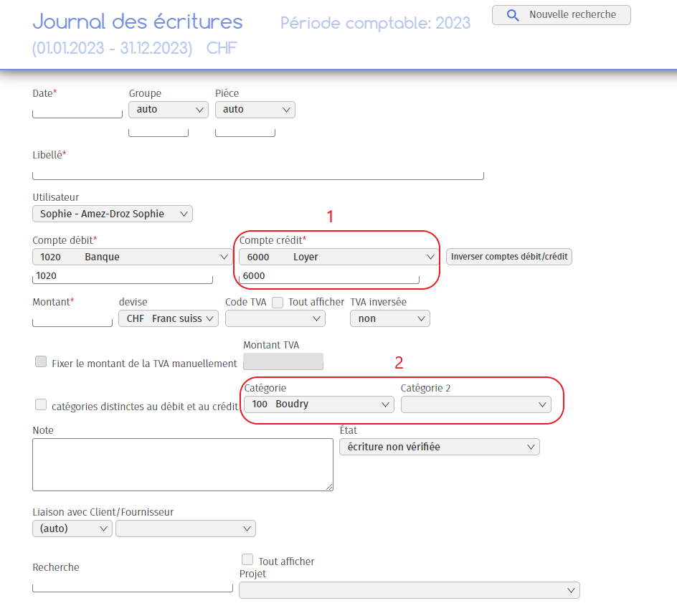Image resolution: width=677 pixels, height=616 pixels.
Task: Click the Nouvelle recherche button
Action: [x=561, y=15]
